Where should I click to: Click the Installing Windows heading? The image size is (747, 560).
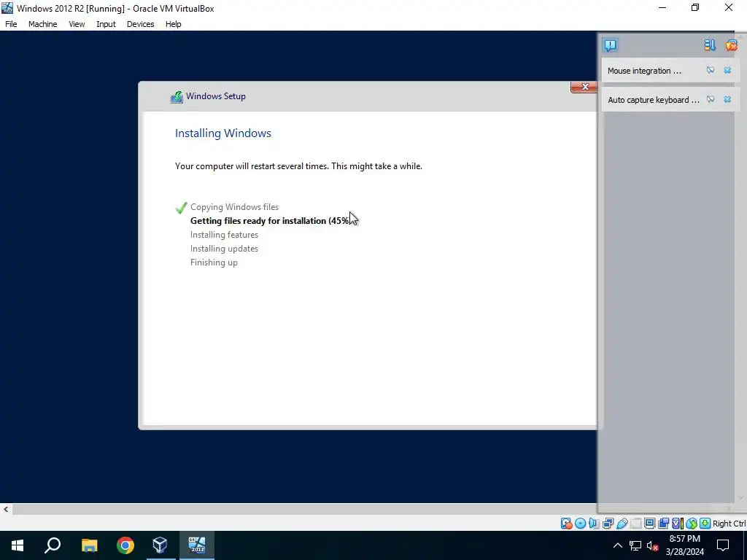pyautogui.click(x=223, y=133)
